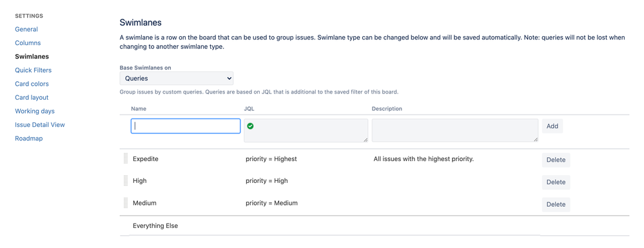
Task: Navigate to Card colors settings
Action: [x=32, y=84]
